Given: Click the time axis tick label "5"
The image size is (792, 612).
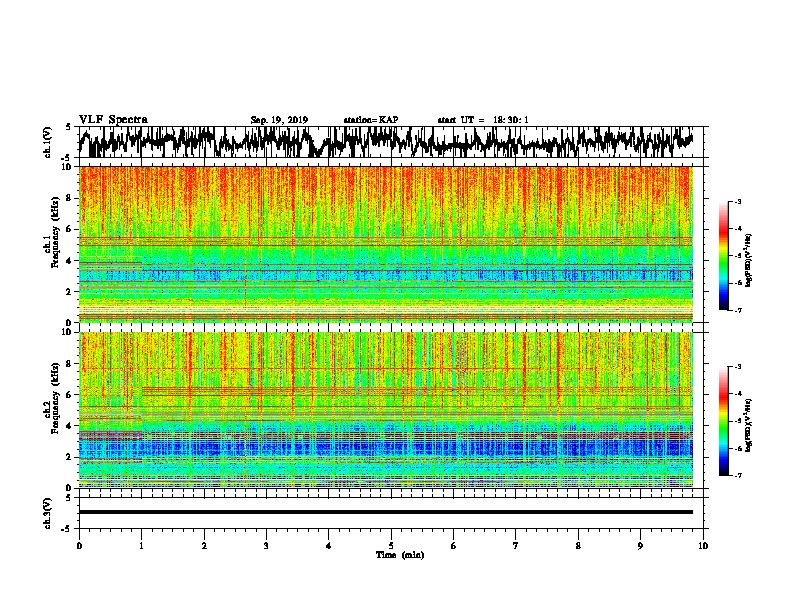Looking at the screenshot, I should 391,546.
